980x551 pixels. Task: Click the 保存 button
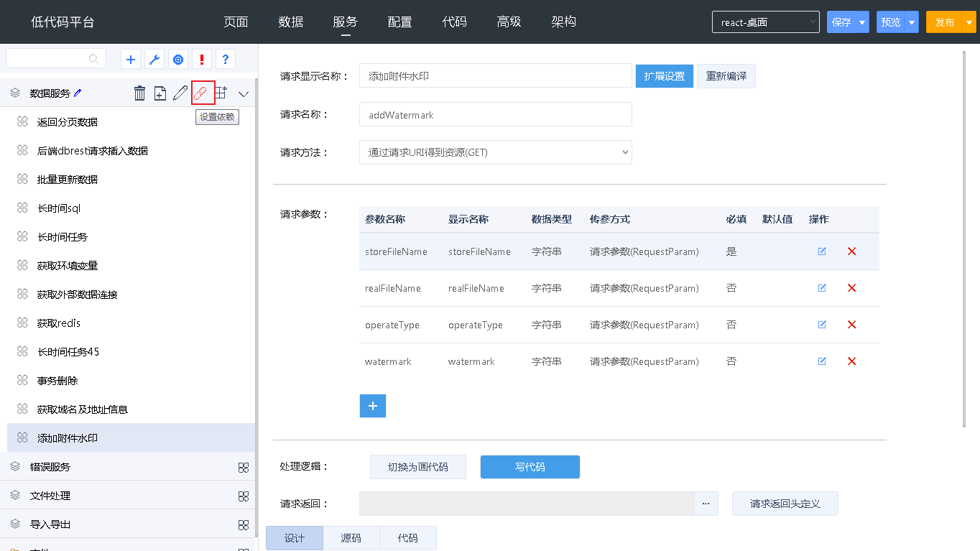pyautogui.click(x=841, y=22)
